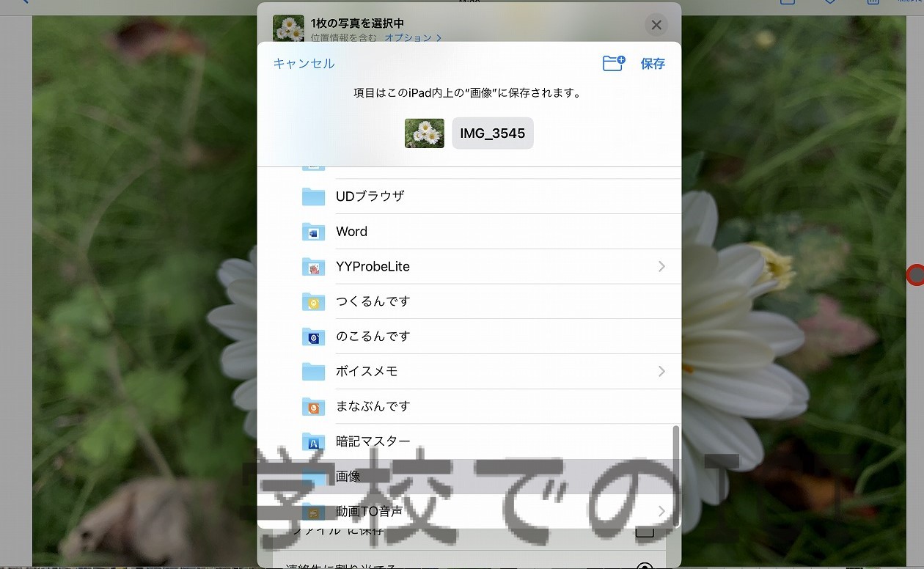Viewport: 924px width, 569px height.
Task: Expand the ボイスメモ folder chevron
Action: click(661, 372)
